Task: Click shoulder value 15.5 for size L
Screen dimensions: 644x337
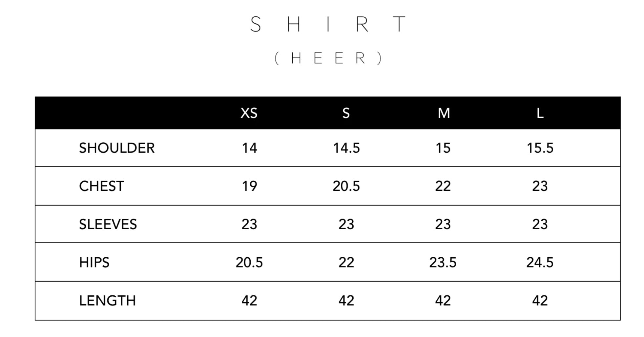Action: 540,148
